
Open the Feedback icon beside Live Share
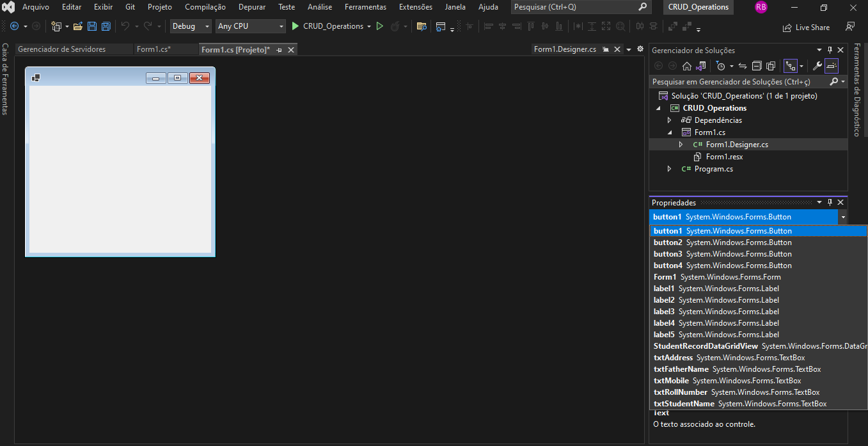[850, 27]
